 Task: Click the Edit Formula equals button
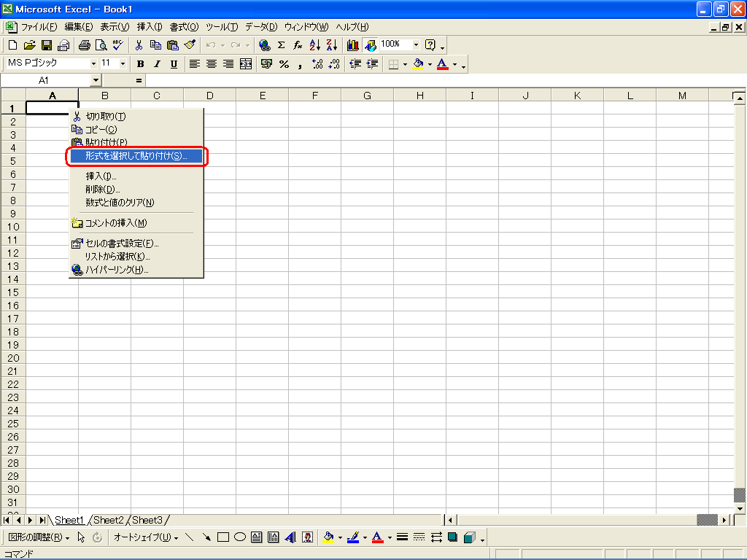click(x=139, y=80)
